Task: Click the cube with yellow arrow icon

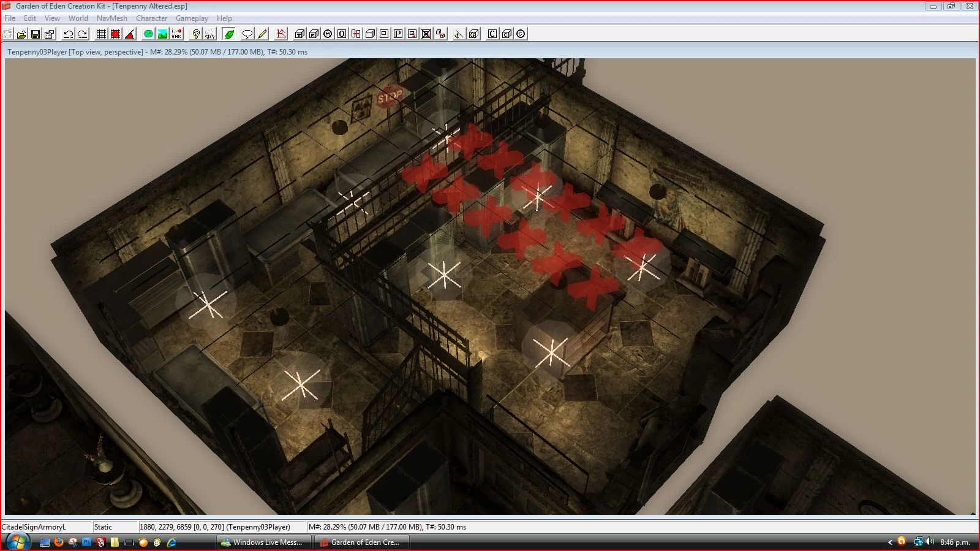Action: click(473, 34)
